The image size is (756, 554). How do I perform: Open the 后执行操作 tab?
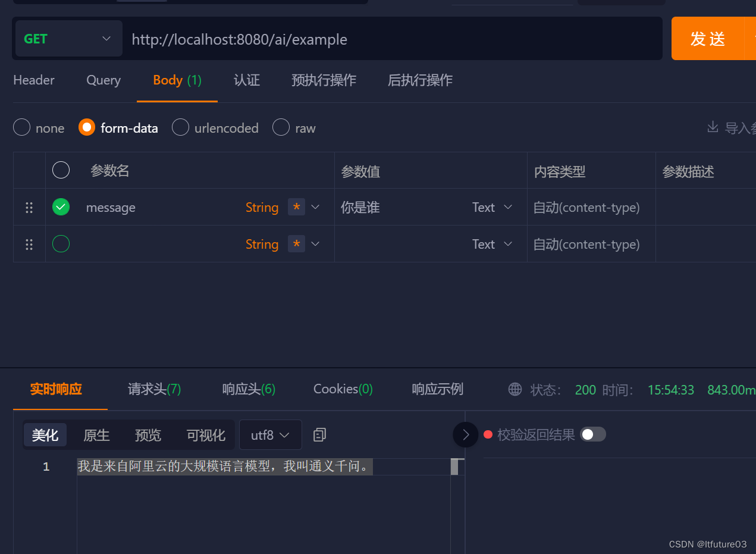click(421, 80)
